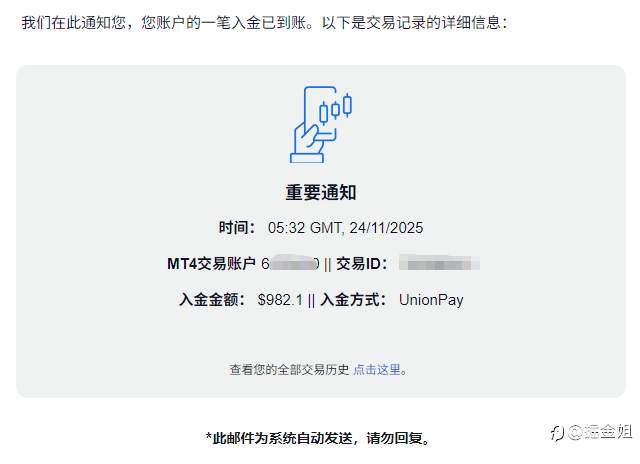Click the MT4交易账户 label
The image size is (640, 464).
click(x=211, y=264)
